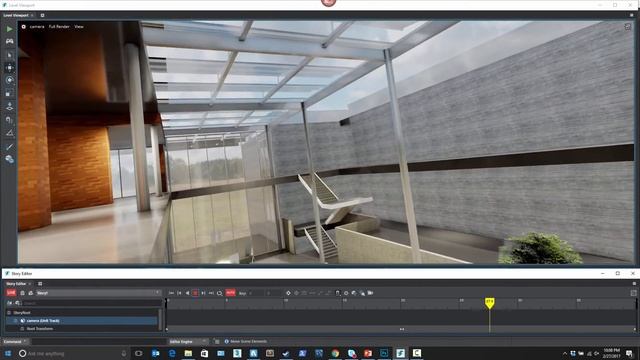This screenshot has height=360, width=640.
Task: Activate the Scale tool in the left toolbar
Action: click(9, 93)
